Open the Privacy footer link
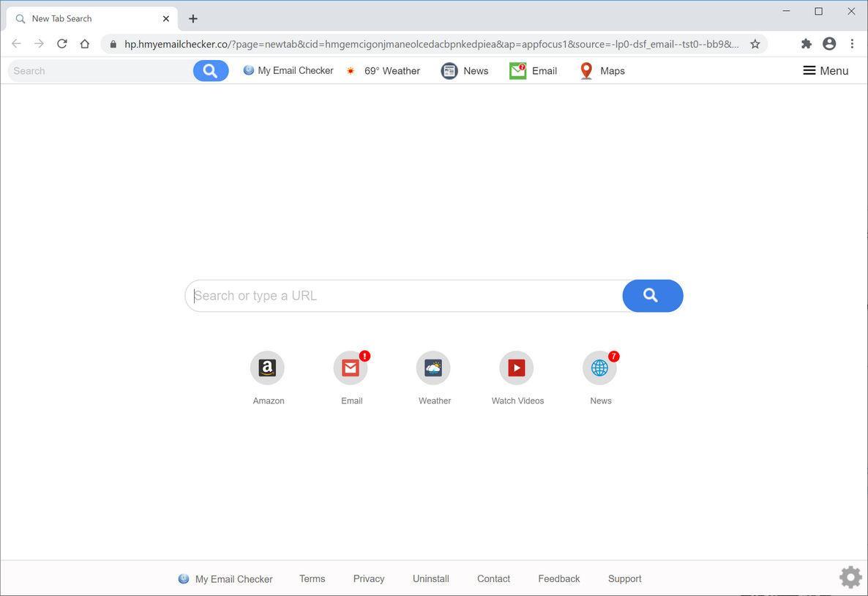Image resolution: width=868 pixels, height=596 pixels. pyautogui.click(x=369, y=578)
